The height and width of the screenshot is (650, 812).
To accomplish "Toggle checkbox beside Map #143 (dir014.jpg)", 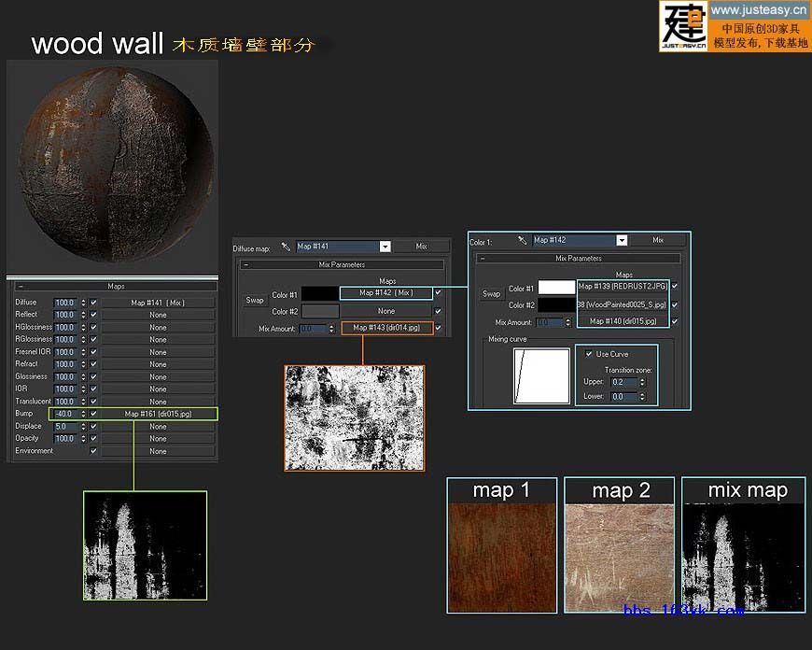I will 438,328.
